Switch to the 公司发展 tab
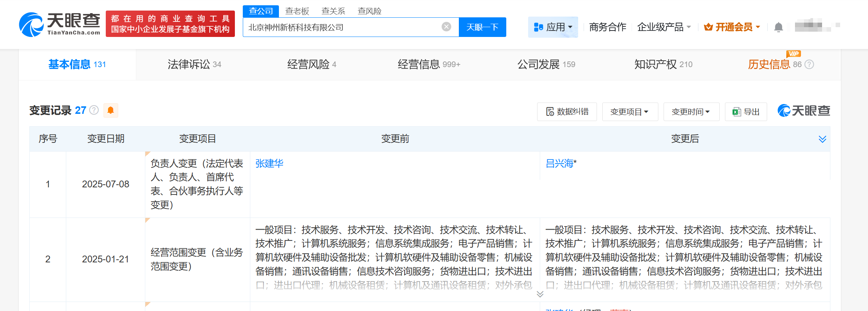Image resolution: width=868 pixels, height=311 pixels. [x=546, y=64]
